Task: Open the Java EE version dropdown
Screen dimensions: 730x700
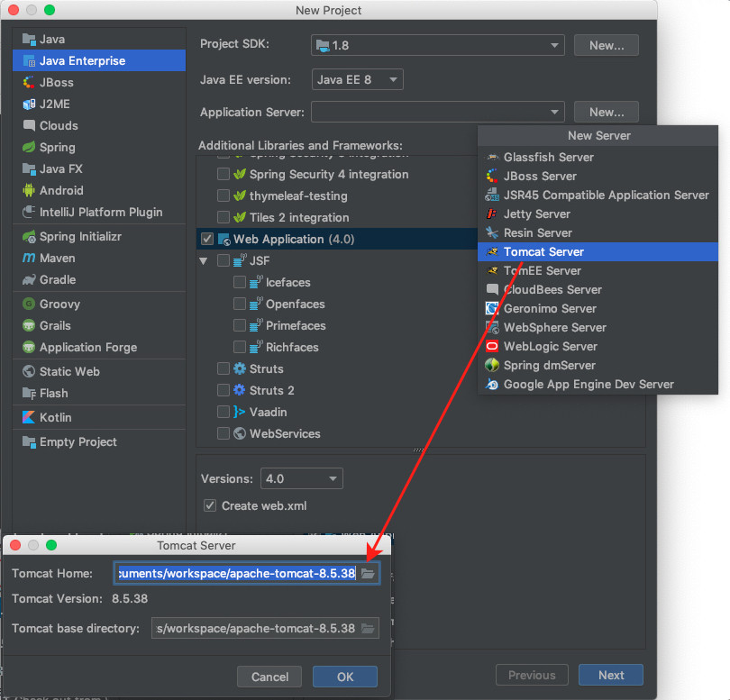Action: point(357,80)
